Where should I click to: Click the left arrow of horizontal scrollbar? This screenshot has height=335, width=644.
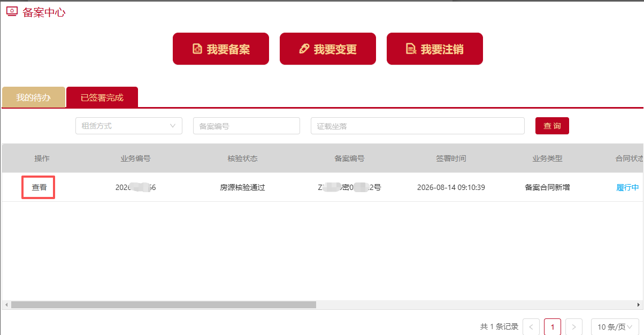pos(6,304)
